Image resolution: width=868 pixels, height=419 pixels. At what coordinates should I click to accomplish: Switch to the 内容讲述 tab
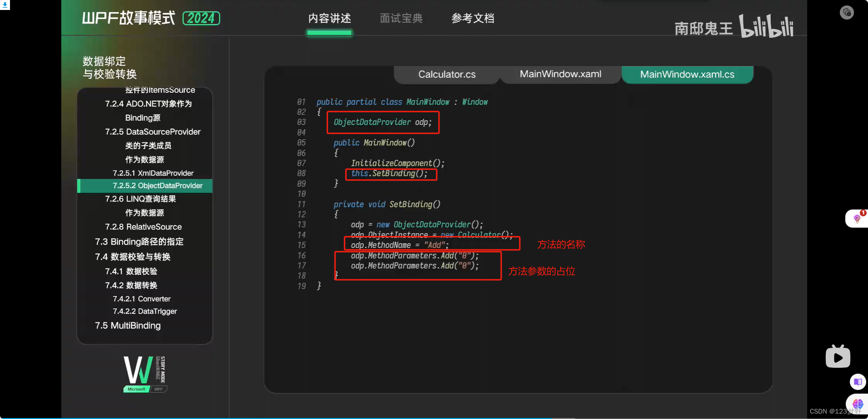[330, 19]
